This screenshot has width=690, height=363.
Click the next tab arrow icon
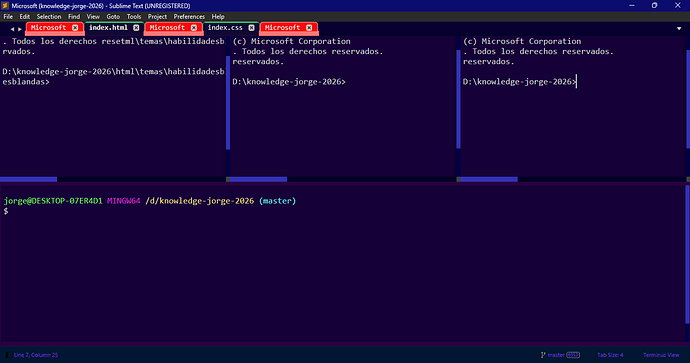pyautogui.click(x=20, y=29)
